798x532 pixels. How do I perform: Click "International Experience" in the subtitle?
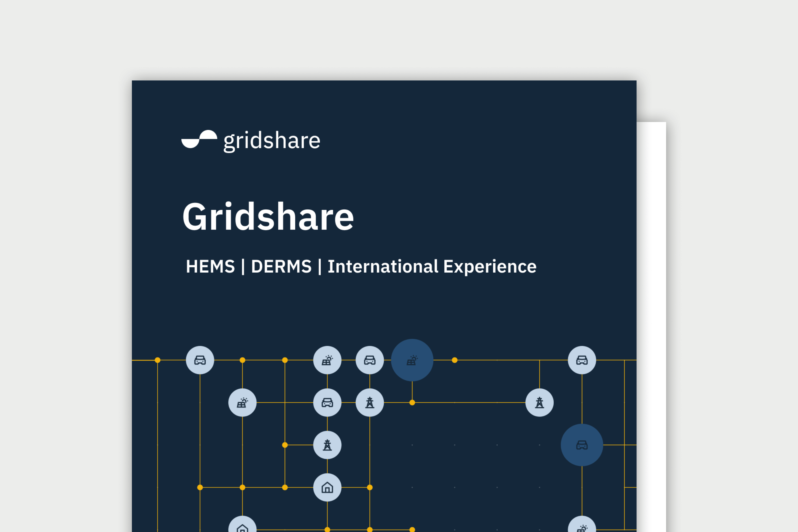click(x=432, y=267)
